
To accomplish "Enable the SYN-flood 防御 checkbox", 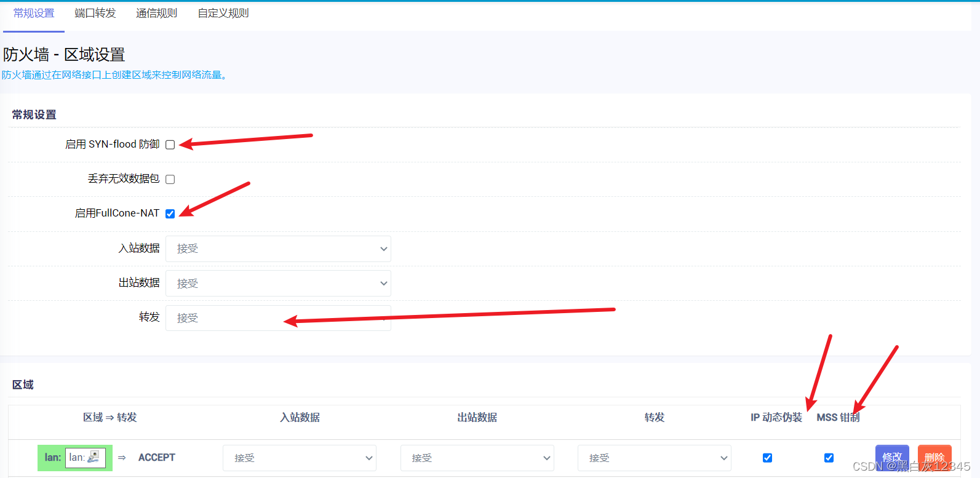I will pos(170,145).
